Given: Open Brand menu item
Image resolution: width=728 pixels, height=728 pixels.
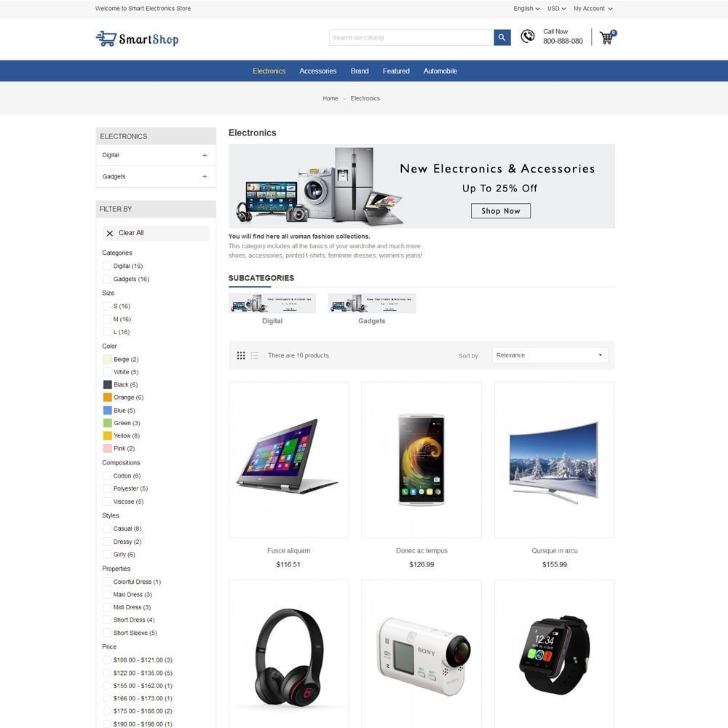Looking at the screenshot, I should click(x=360, y=71).
